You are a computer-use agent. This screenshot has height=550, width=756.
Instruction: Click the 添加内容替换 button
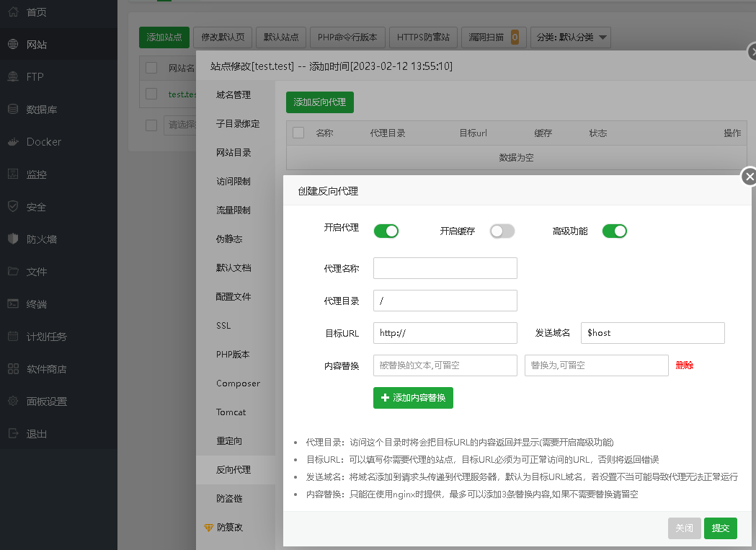click(x=413, y=398)
